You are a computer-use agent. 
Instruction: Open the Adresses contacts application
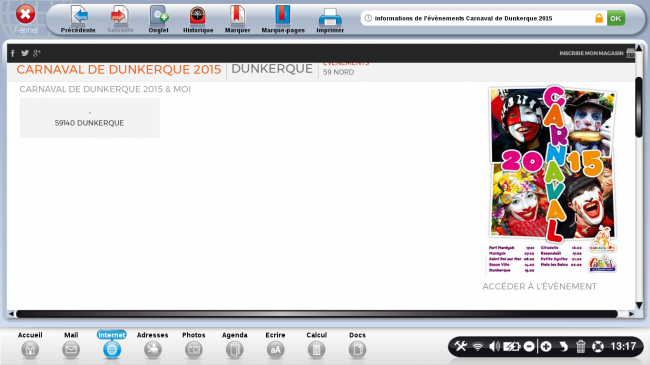click(x=153, y=345)
